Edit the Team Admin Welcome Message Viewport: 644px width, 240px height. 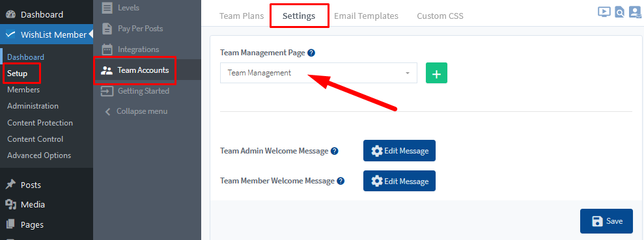click(x=399, y=150)
